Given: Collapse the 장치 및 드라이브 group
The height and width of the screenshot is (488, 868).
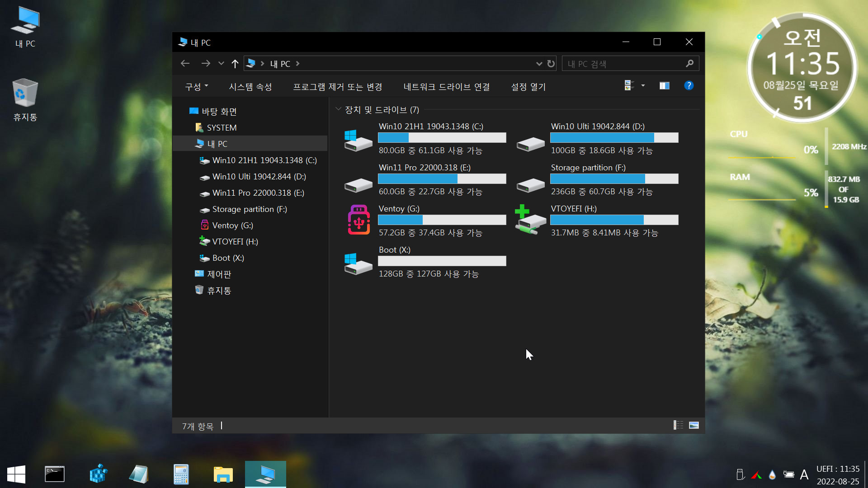Looking at the screenshot, I should tap(338, 109).
